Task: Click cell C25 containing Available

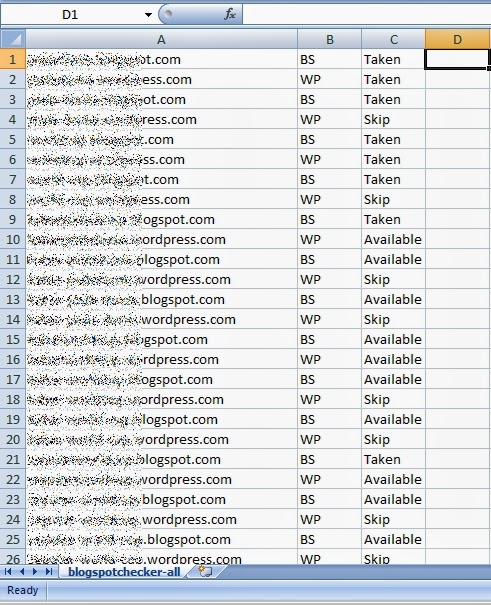Action: [393, 539]
